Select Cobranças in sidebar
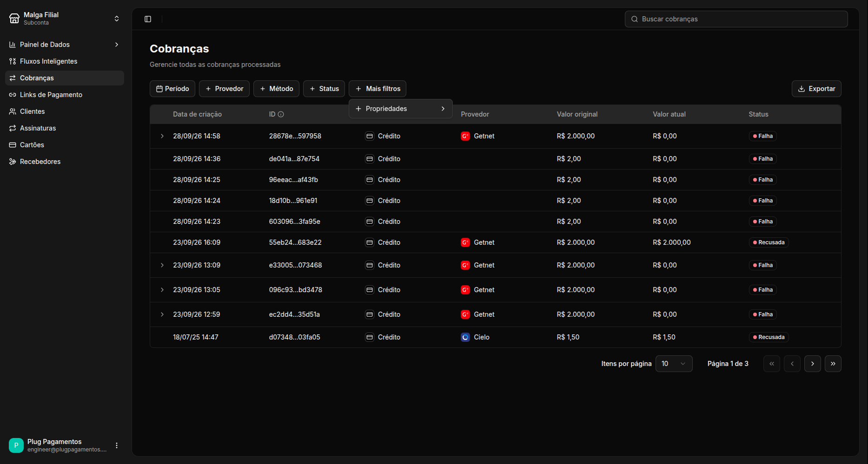The width and height of the screenshot is (868, 464). (x=65, y=78)
